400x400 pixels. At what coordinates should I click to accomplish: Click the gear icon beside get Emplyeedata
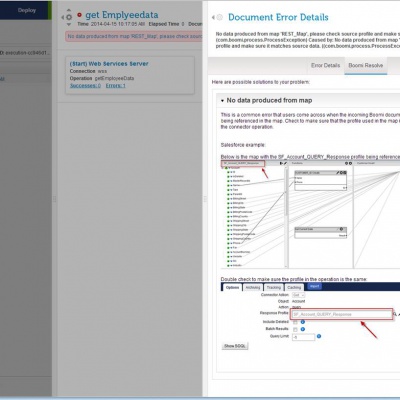click(69, 17)
